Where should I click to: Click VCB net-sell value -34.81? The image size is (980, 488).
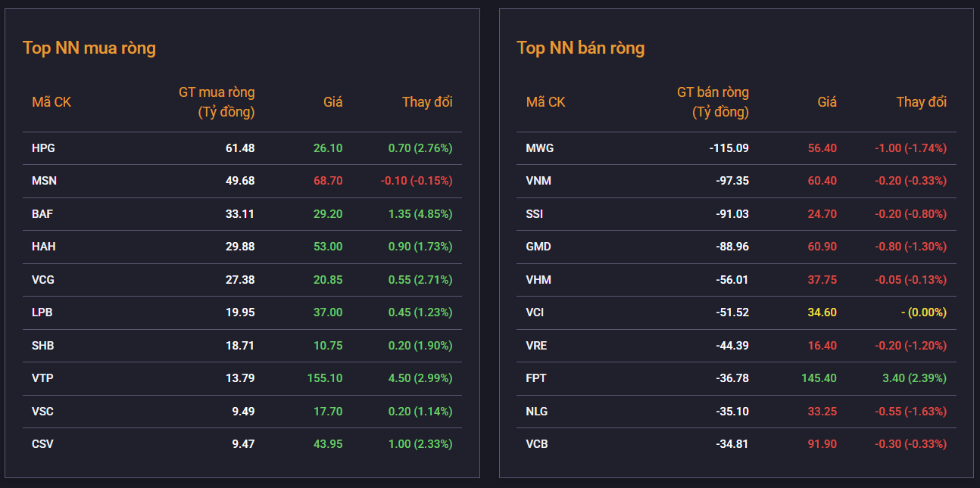(x=732, y=444)
